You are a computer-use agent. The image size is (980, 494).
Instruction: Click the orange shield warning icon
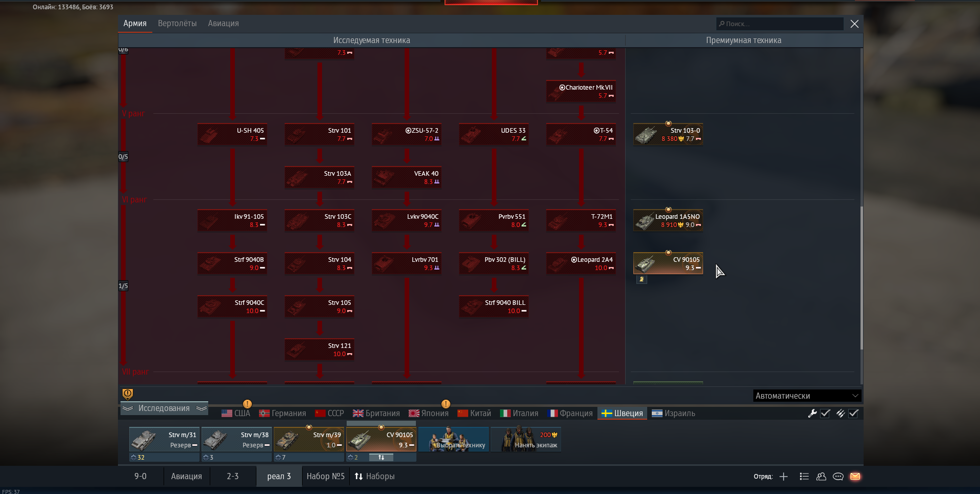(128, 394)
